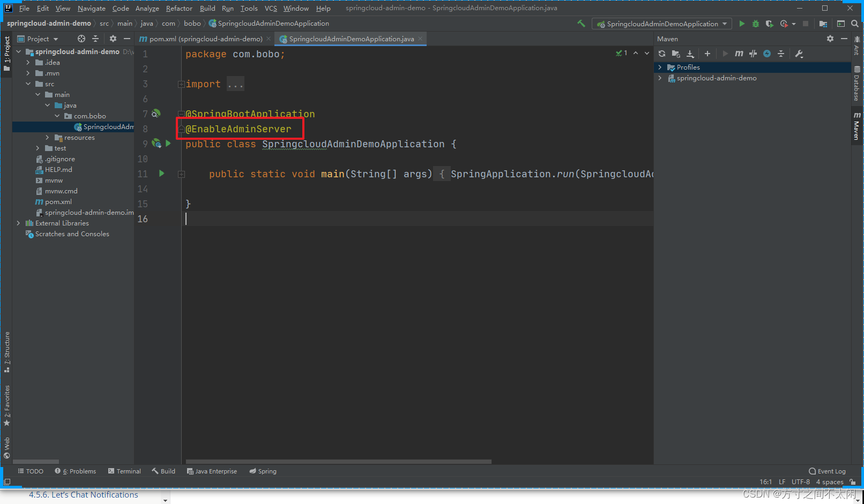The width and height of the screenshot is (864, 504).
Task: Unfold the collapsed import block
Action: pyautogui.click(x=181, y=84)
